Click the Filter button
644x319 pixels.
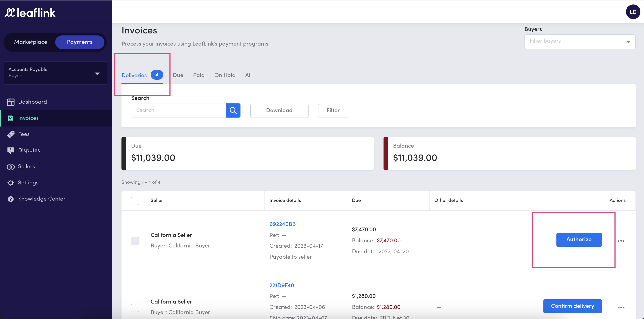[x=333, y=110]
